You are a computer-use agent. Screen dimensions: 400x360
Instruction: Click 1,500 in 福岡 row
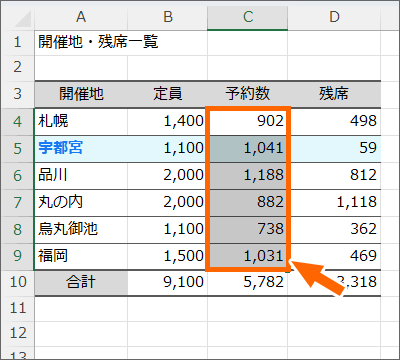click(x=168, y=256)
